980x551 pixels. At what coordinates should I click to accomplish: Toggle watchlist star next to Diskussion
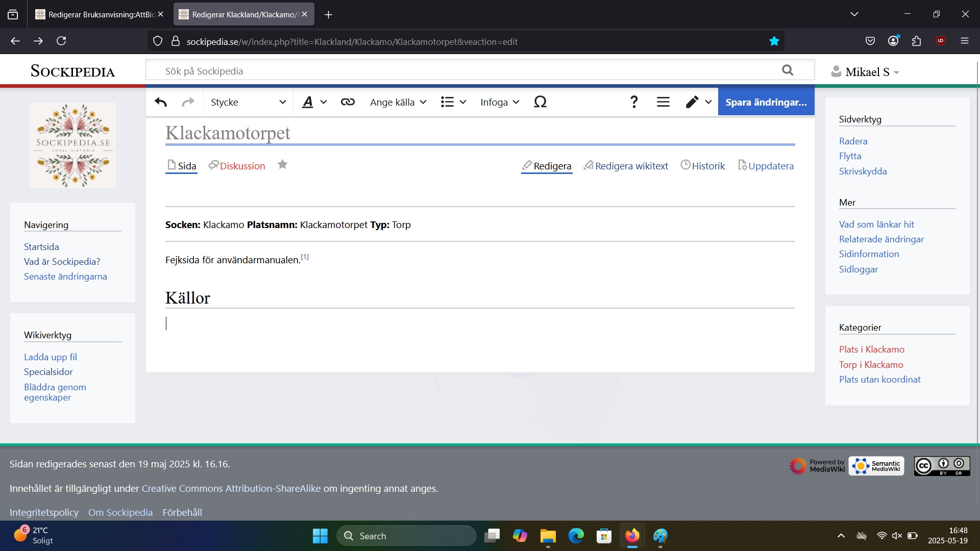point(282,165)
